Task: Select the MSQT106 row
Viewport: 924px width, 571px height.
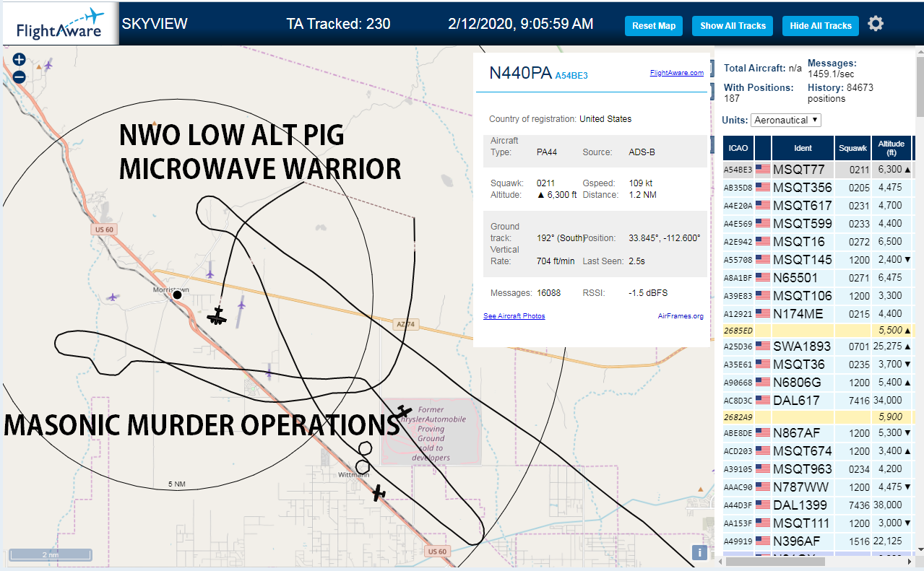Action: [x=820, y=296]
